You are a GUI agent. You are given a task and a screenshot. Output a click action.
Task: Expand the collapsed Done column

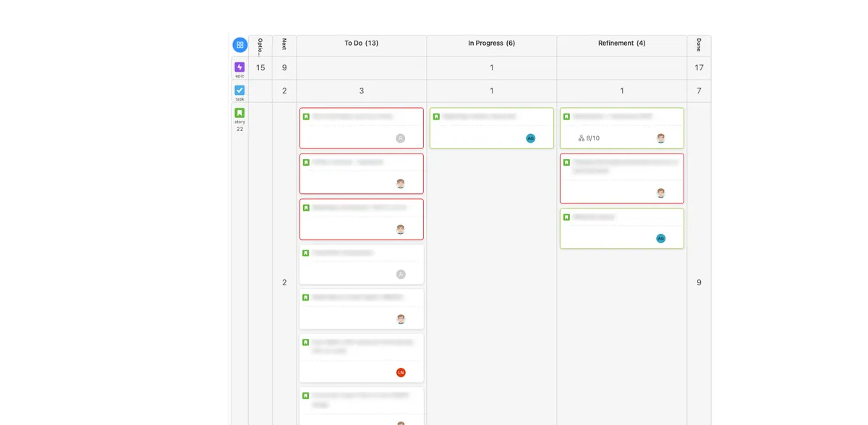tap(699, 46)
